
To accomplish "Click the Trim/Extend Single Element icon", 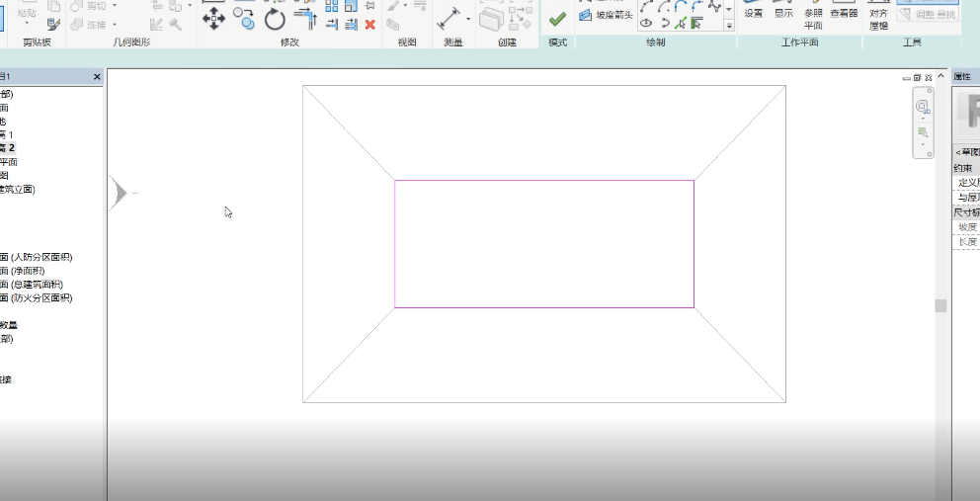I will (x=332, y=25).
